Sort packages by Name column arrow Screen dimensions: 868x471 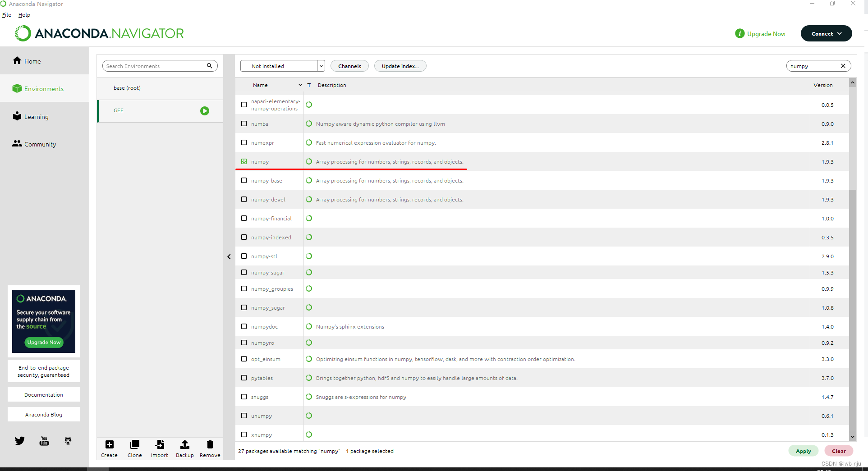(x=300, y=85)
